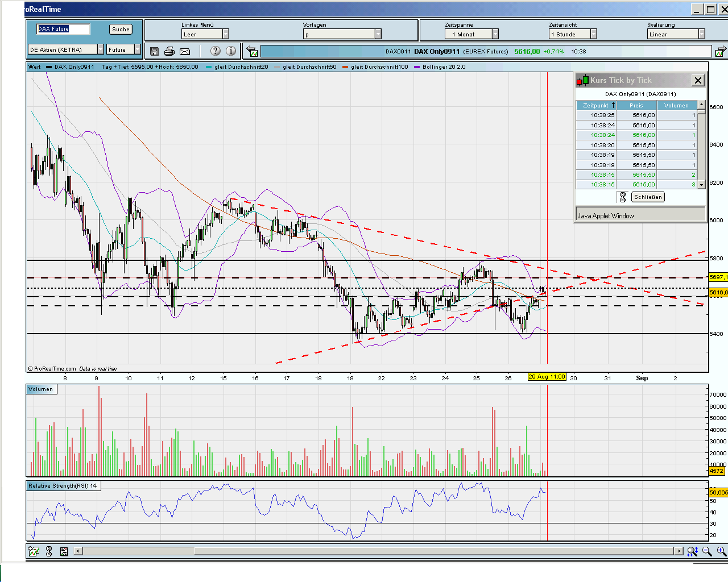This screenshot has height=582, width=728.
Task: Open the print dialog via printer icon
Action: point(169,51)
